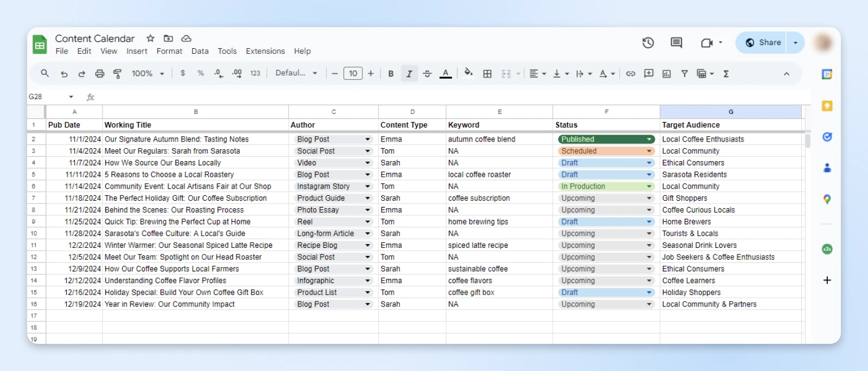
Task: Open the default font dropdown
Action: [296, 73]
